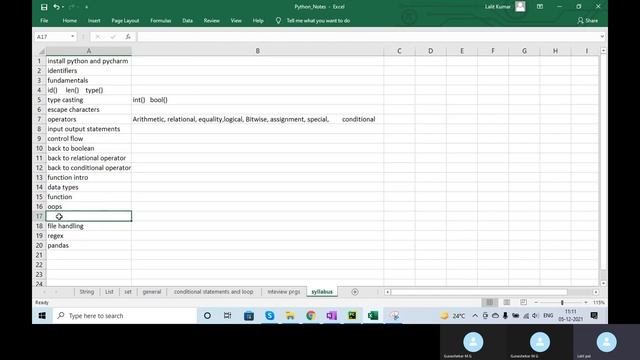Click the syllabus sheet tab
The image size is (640, 360).
(x=322, y=292)
